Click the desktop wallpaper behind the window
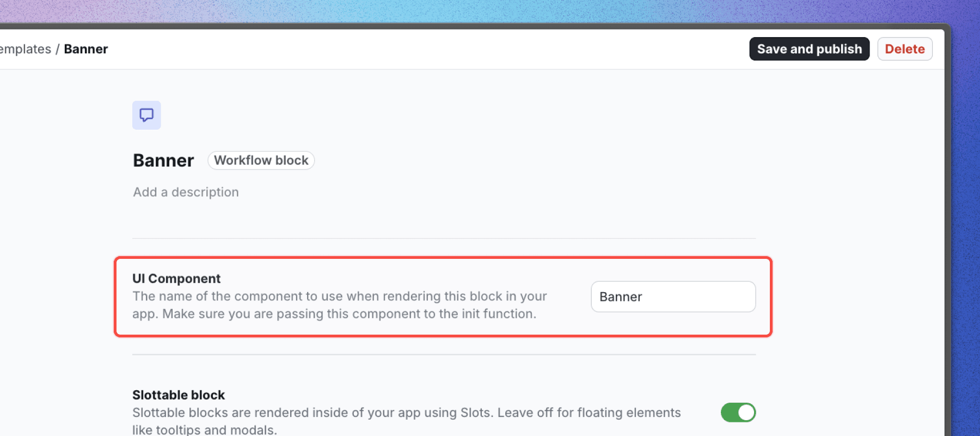This screenshot has height=436, width=980. (x=490, y=10)
